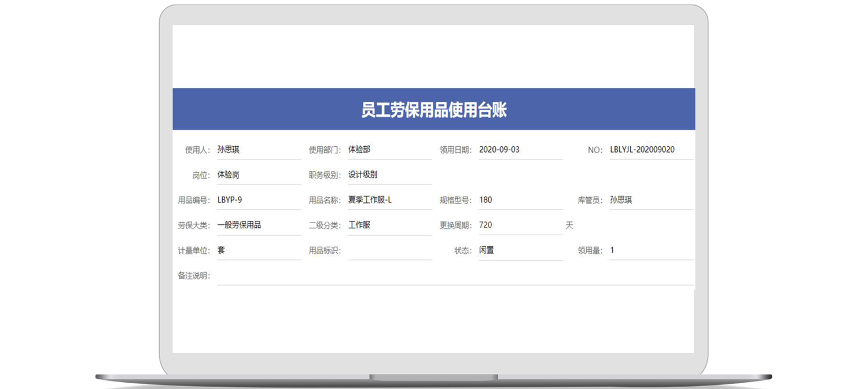The image size is (868, 389).
Task: Select the 库管员 field showing 孙思琪
Action: pyautogui.click(x=651, y=200)
